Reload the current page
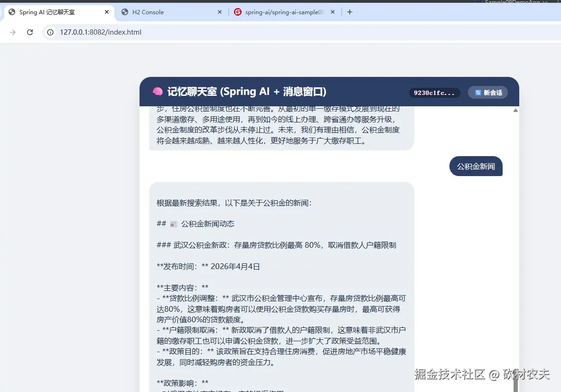 (30, 32)
